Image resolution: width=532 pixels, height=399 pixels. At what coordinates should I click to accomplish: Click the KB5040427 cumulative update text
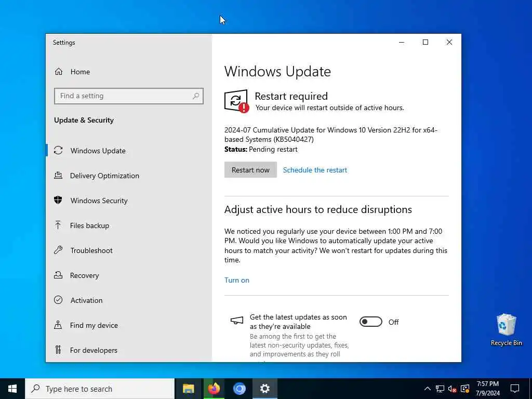(331, 135)
